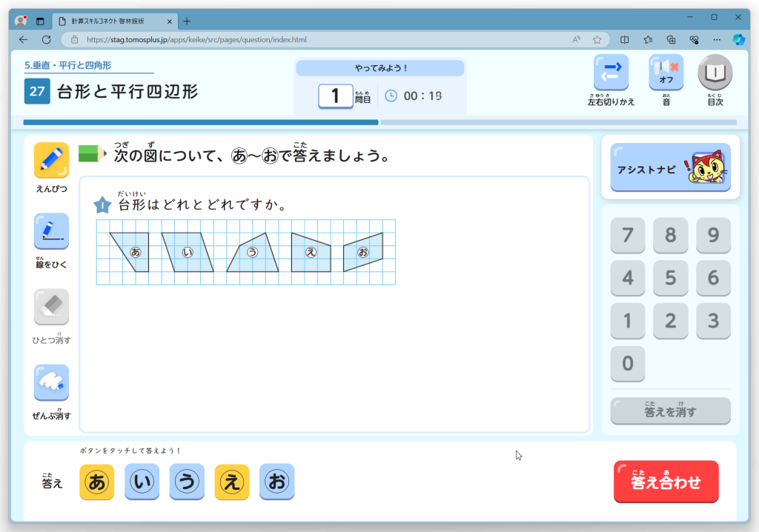Click the 27 lesson number badge
The height and width of the screenshot is (532, 759).
[37, 91]
